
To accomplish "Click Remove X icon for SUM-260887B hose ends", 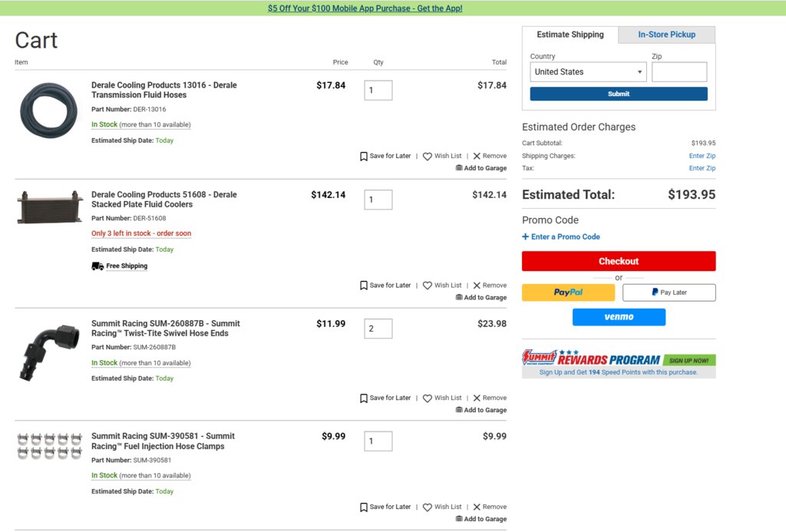I will 477,398.
